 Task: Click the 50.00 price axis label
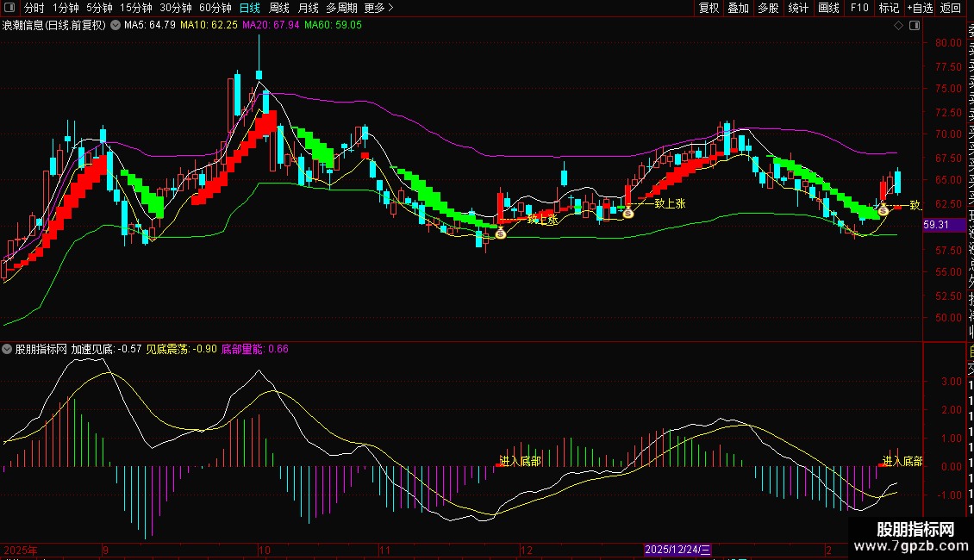click(x=948, y=318)
